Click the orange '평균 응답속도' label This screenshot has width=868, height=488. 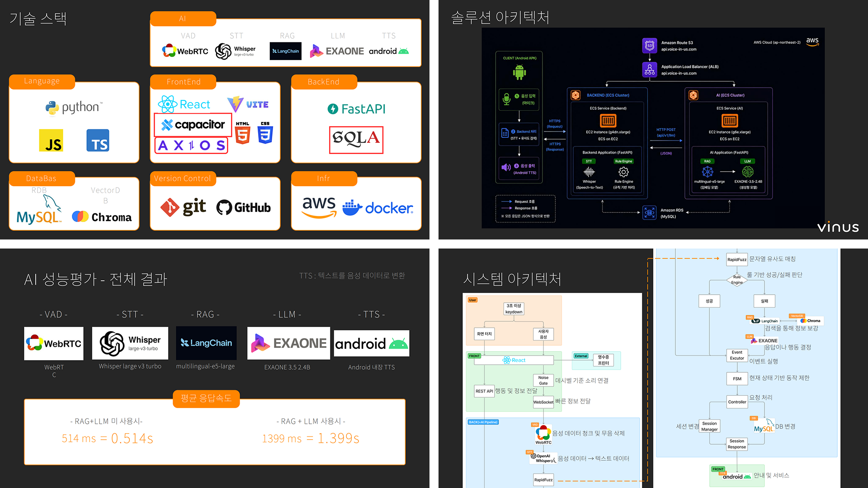pos(206,399)
